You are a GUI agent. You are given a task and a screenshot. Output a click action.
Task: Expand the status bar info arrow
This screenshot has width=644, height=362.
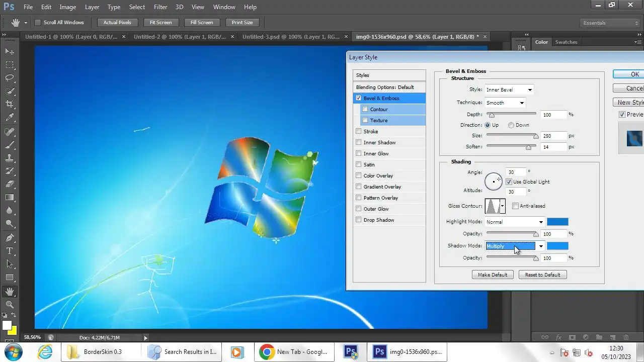pos(146,338)
